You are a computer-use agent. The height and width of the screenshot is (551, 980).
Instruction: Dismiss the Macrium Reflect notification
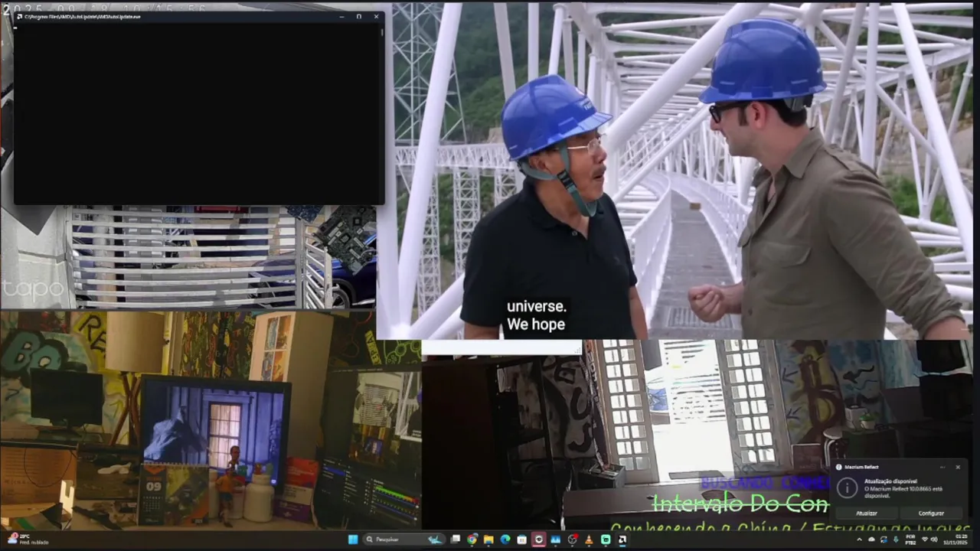coord(957,467)
